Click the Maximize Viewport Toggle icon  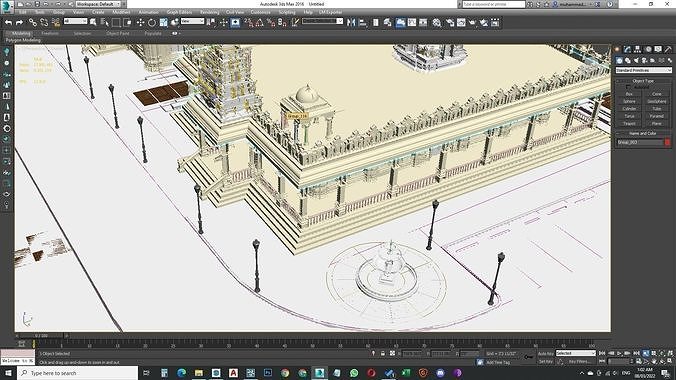(x=670, y=361)
